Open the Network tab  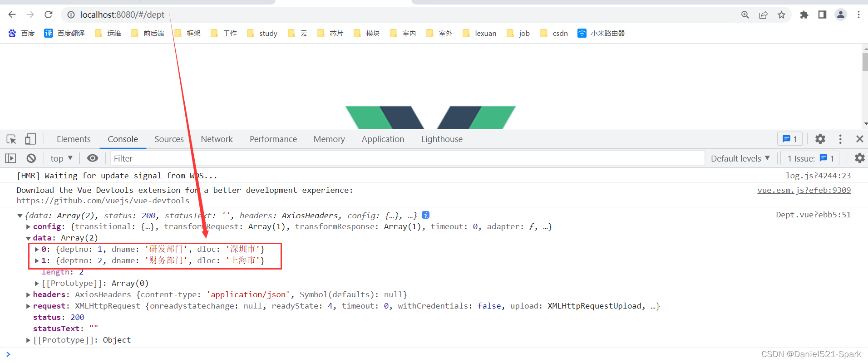point(217,139)
